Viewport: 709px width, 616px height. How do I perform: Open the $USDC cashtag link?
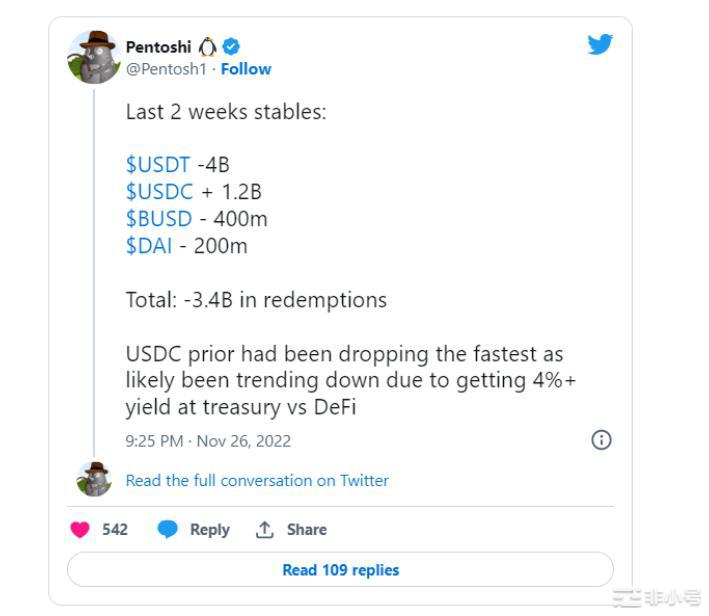tap(159, 191)
